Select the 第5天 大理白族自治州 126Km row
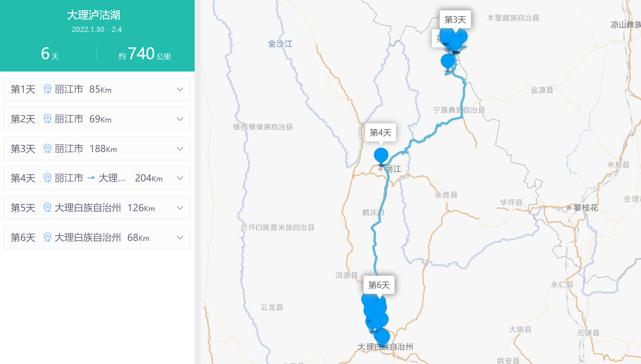Viewport: 641px width, 364px height. pos(97,208)
